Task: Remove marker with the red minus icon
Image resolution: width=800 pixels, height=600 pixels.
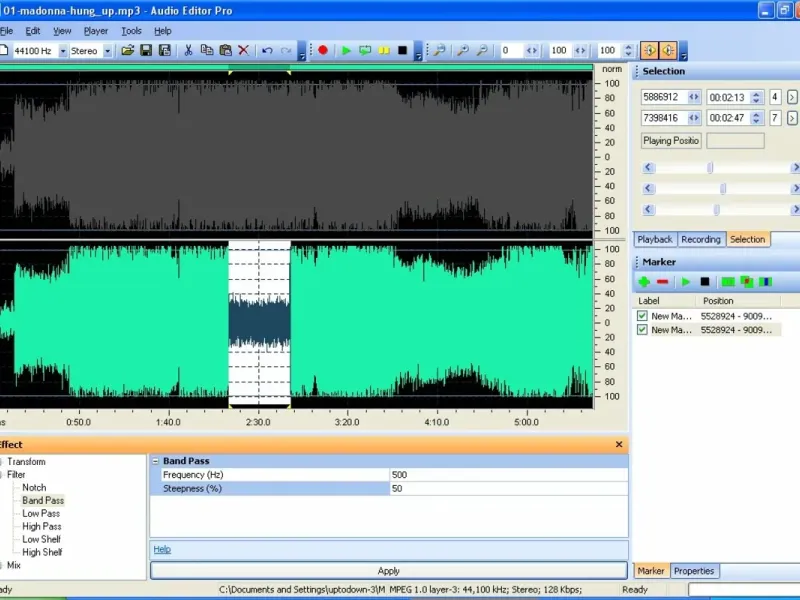Action: (662, 282)
